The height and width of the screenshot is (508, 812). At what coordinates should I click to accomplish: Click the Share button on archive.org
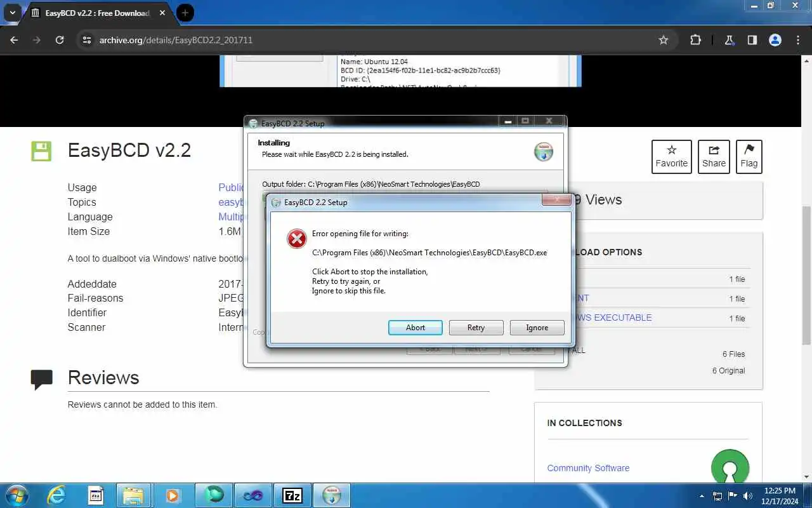[714, 157]
